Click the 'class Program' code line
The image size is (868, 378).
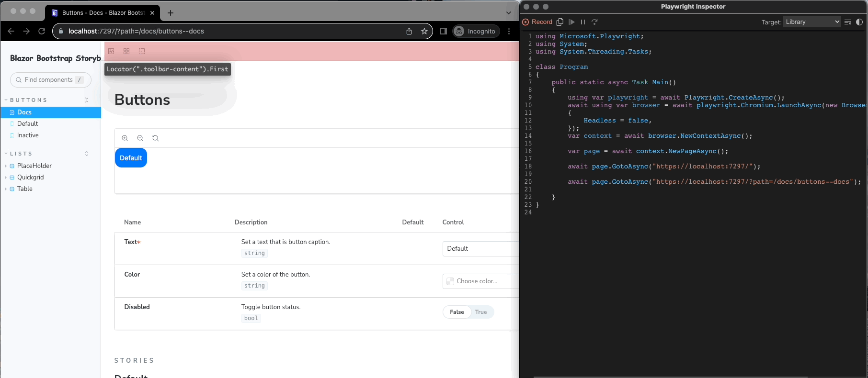point(561,67)
